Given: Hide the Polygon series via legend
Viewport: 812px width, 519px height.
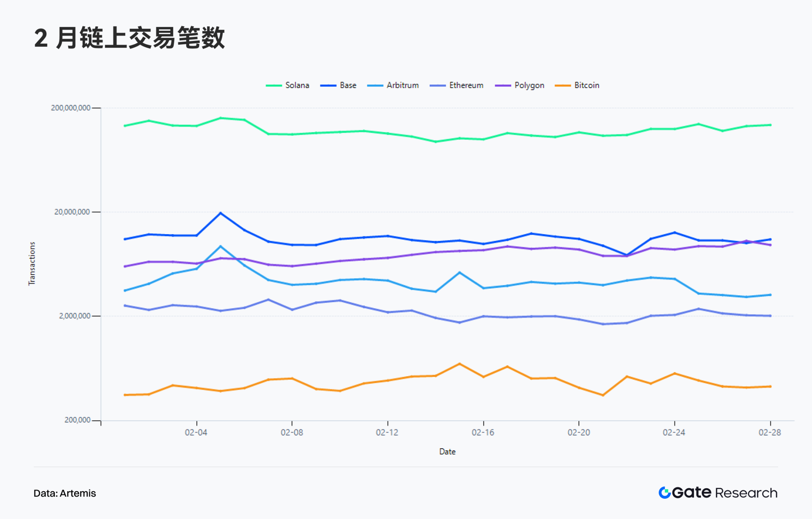Looking at the screenshot, I should pyautogui.click(x=529, y=85).
